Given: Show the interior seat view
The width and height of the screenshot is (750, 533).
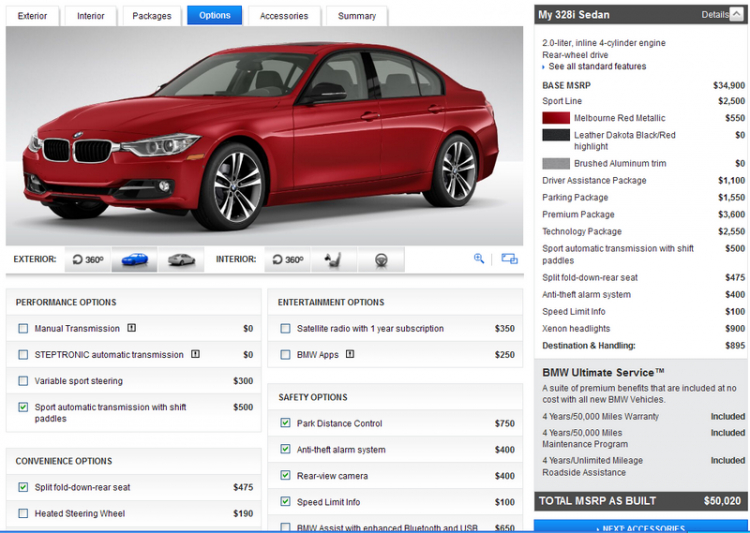Looking at the screenshot, I should click(x=334, y=259).
